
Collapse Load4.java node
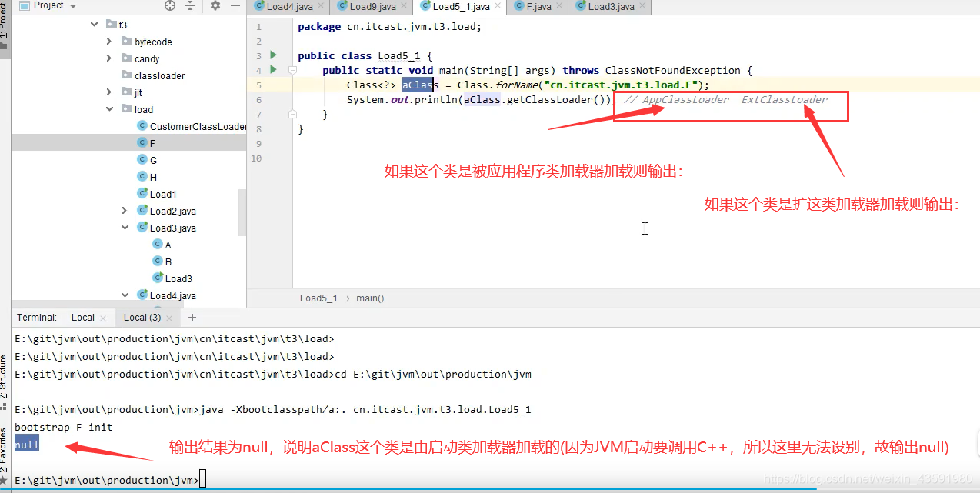click(125, 295)
